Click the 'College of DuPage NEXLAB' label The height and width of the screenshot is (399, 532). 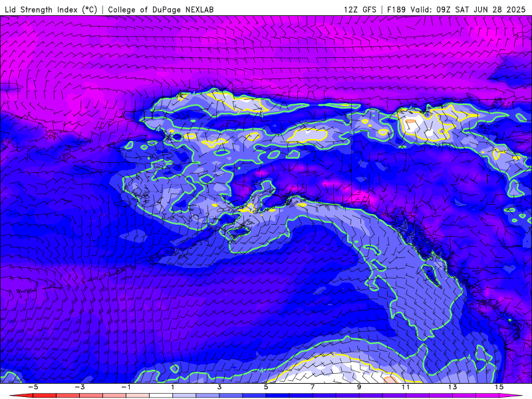[161, 10]
